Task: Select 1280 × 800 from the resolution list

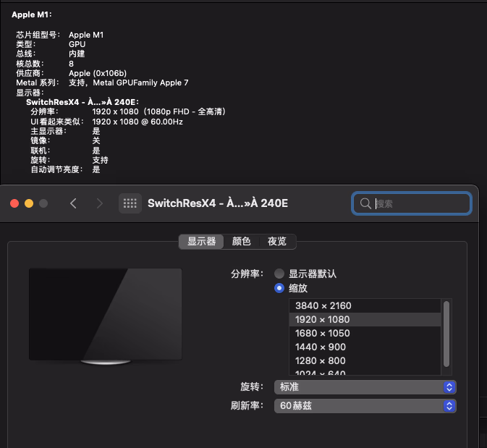Action: (x=321, y=361)
